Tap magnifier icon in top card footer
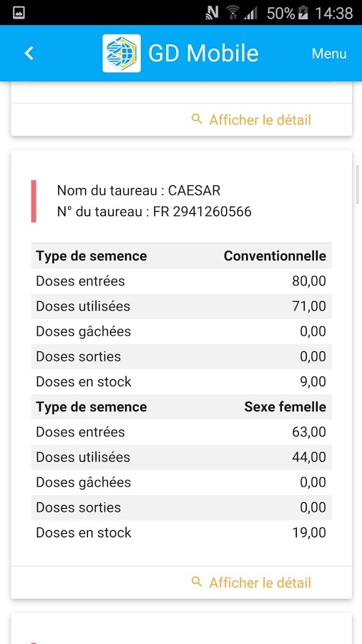Screen dimensions: 362x644 tap(197, 119)
